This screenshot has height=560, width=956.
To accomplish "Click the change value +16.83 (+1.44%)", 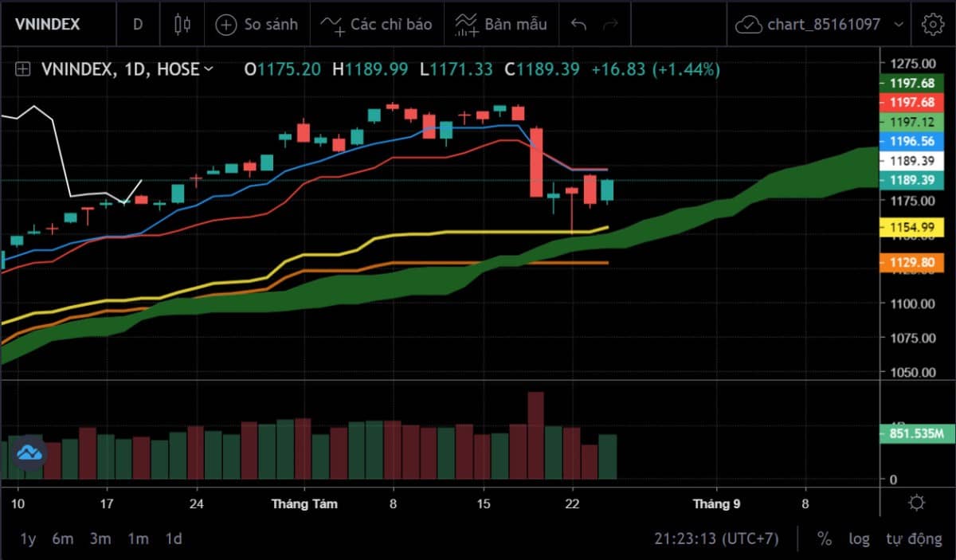I will point(656,69).
